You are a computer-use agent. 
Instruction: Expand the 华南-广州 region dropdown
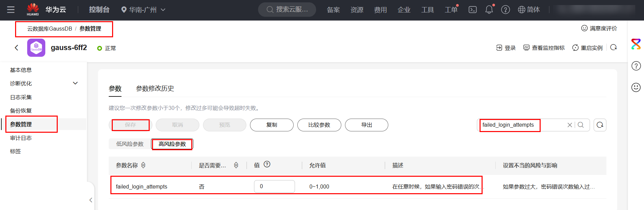tap(143, 10)
